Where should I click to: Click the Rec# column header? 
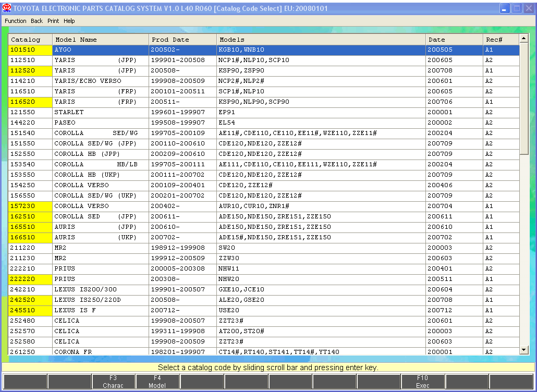click(501, 40)
